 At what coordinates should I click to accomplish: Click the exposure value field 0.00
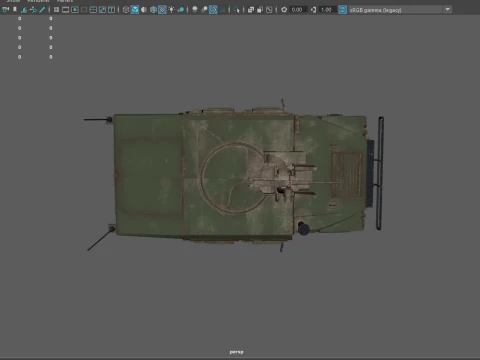[298, 10]
